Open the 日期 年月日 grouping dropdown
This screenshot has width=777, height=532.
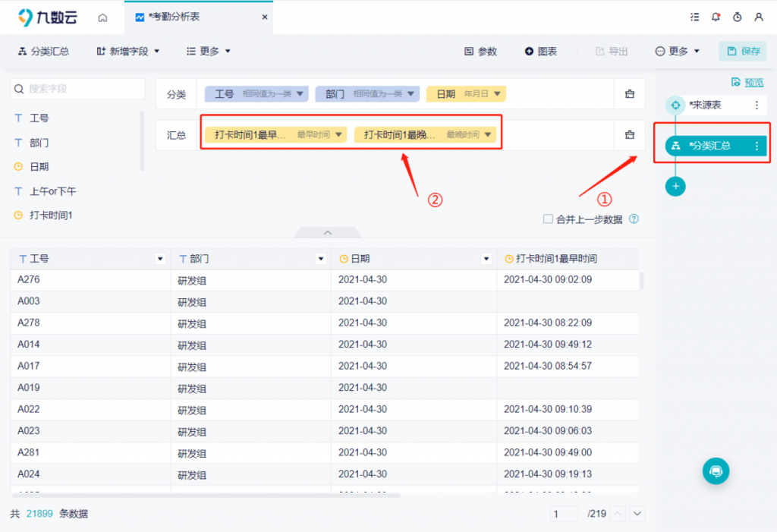pyautogui.click(x=497, y=94)
